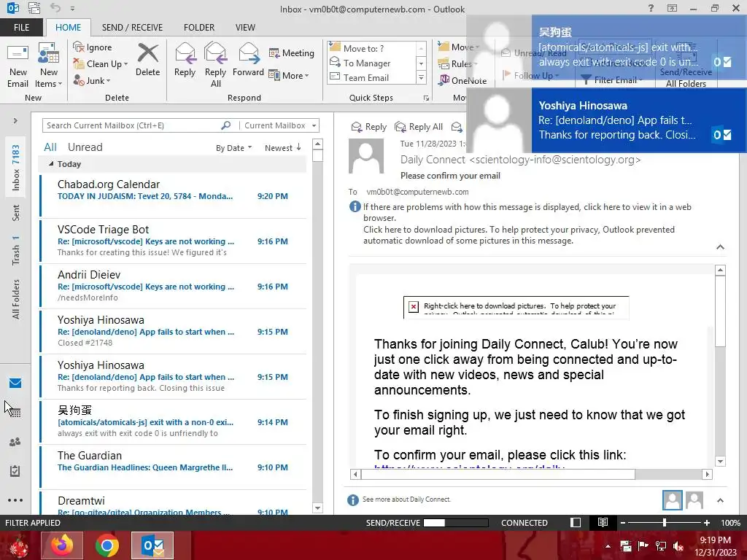Image resolution: width=747 pixels, height=560 pixels.
Task: Switch to Calendar view
Action: [x=15, y=412]
